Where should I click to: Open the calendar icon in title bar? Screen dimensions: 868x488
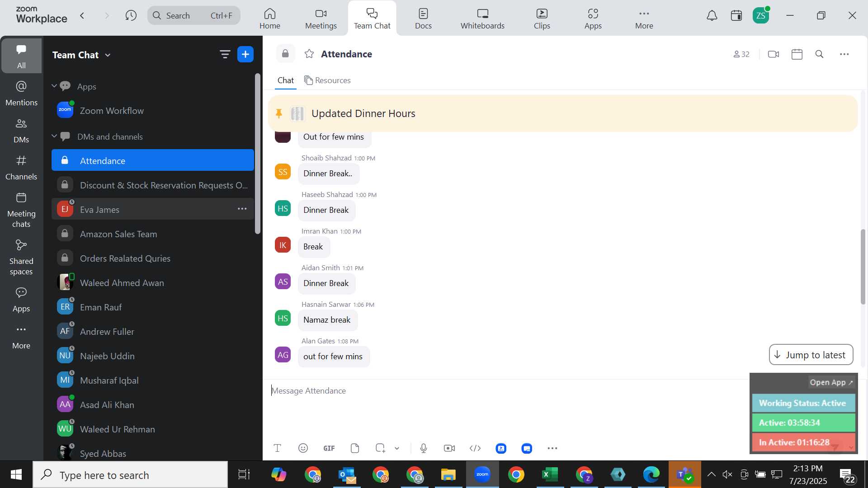(736, 16)
